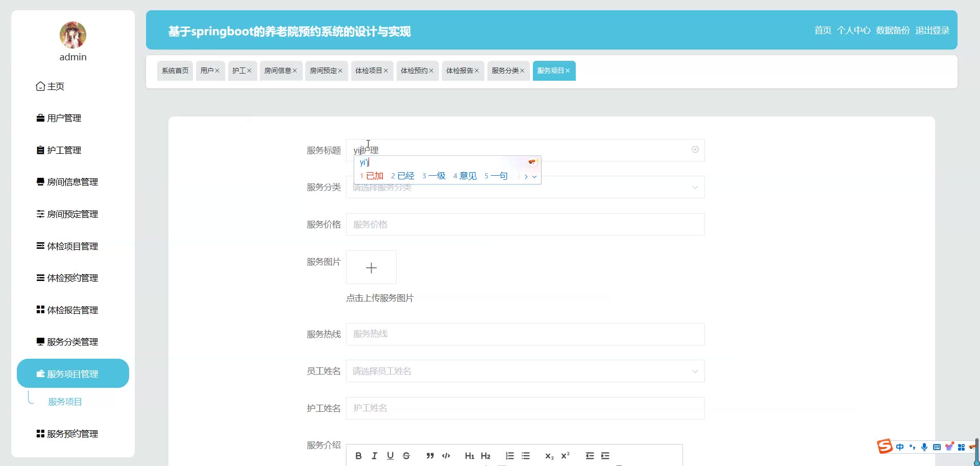Select the 服务项目 submenu item
This screenshot has width=980, height=466.
tap(65, 402)
